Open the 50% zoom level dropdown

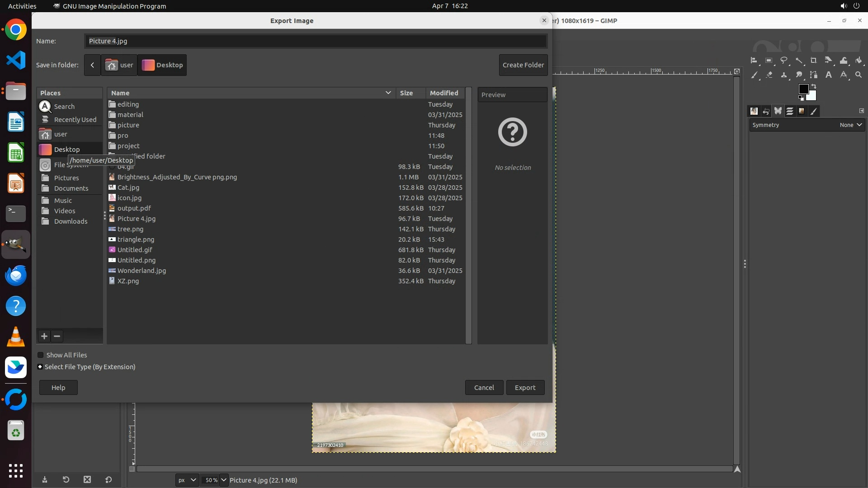(224, 480)
